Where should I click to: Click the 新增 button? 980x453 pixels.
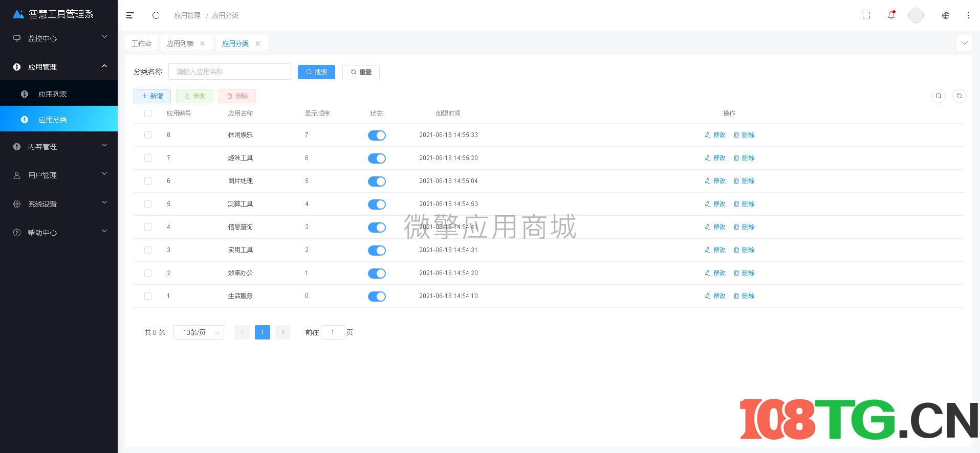(152, 96)
